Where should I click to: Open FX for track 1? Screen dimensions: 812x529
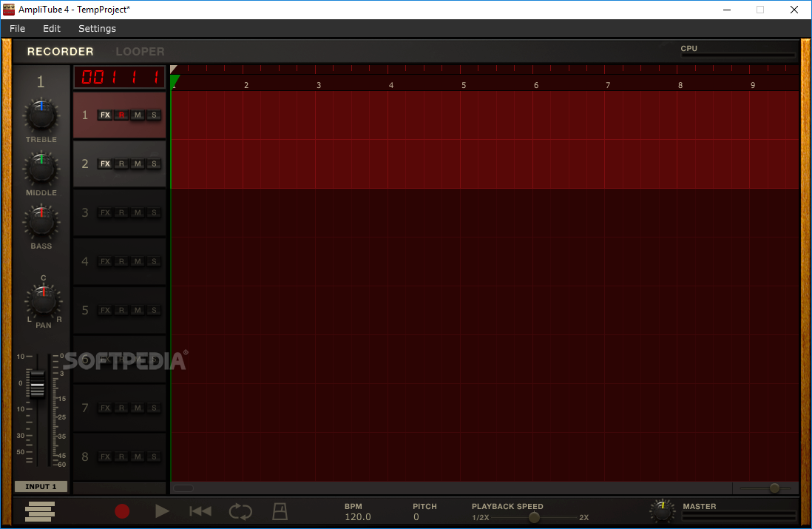[x=105, y=115]
